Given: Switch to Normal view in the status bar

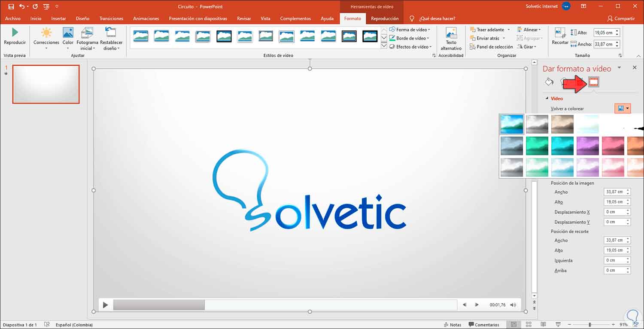Looking at the screenshot, I should pos(513,325).
